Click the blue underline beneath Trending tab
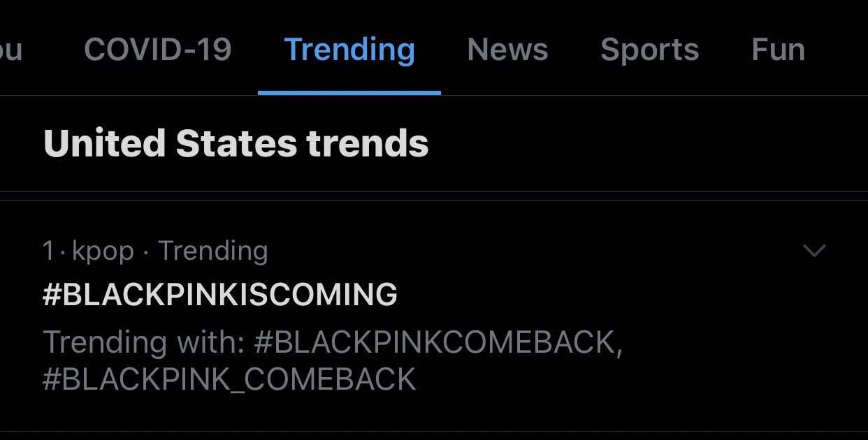The height and width of the screenshot is (440, 868). pos(349,92)
